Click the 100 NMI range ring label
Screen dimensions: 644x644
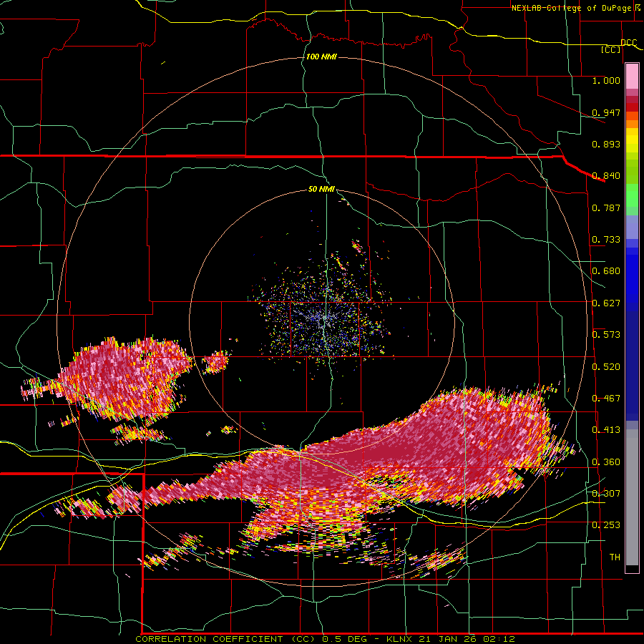click(321, 57)
